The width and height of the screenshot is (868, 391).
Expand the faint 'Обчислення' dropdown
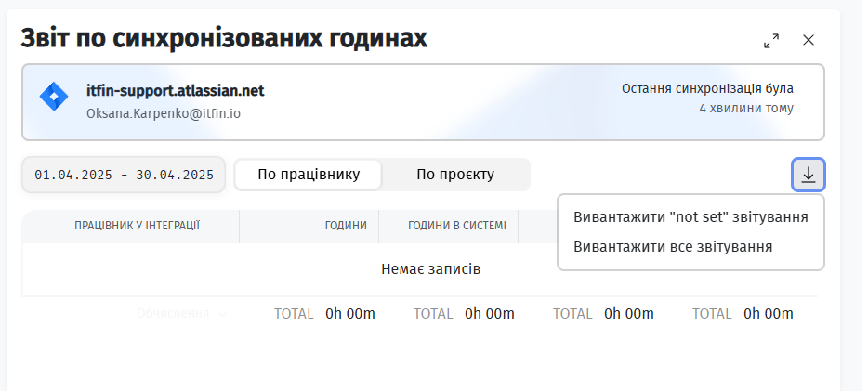click(173, 314)
